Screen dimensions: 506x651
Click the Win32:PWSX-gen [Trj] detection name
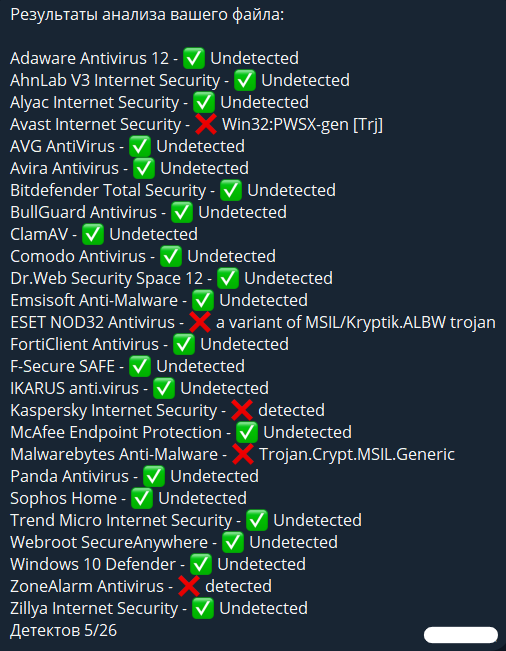click(x=303, y=125)
